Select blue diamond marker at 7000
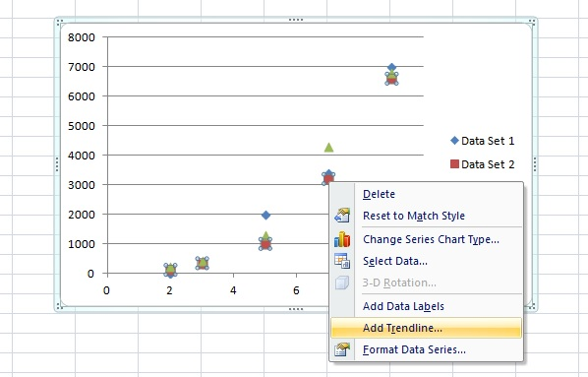 [x=392, y=68]
